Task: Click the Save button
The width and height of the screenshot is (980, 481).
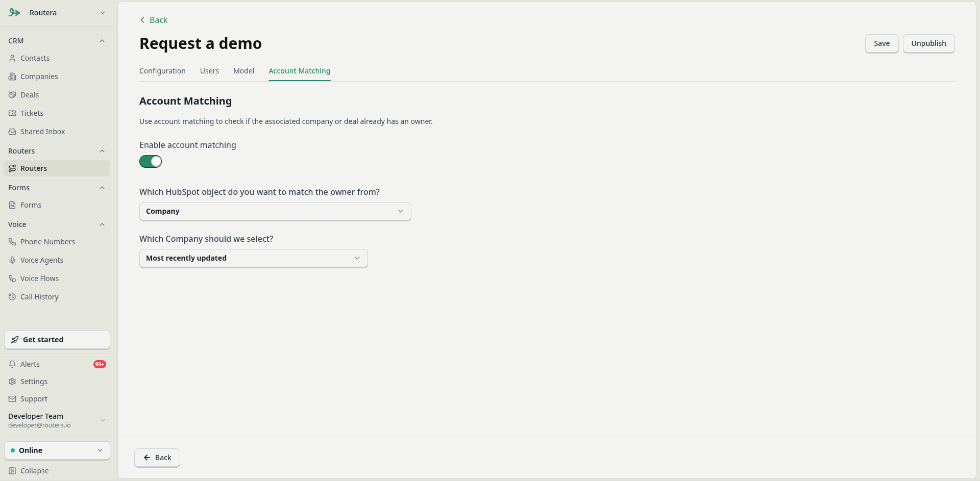Action: 881,43
